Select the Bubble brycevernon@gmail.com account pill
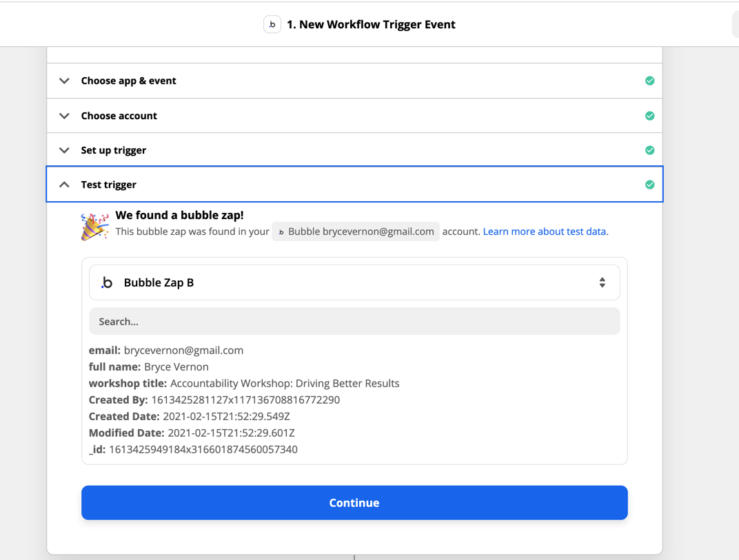Image resolution: width=739 pixels, height=560 pixels. 355,231
